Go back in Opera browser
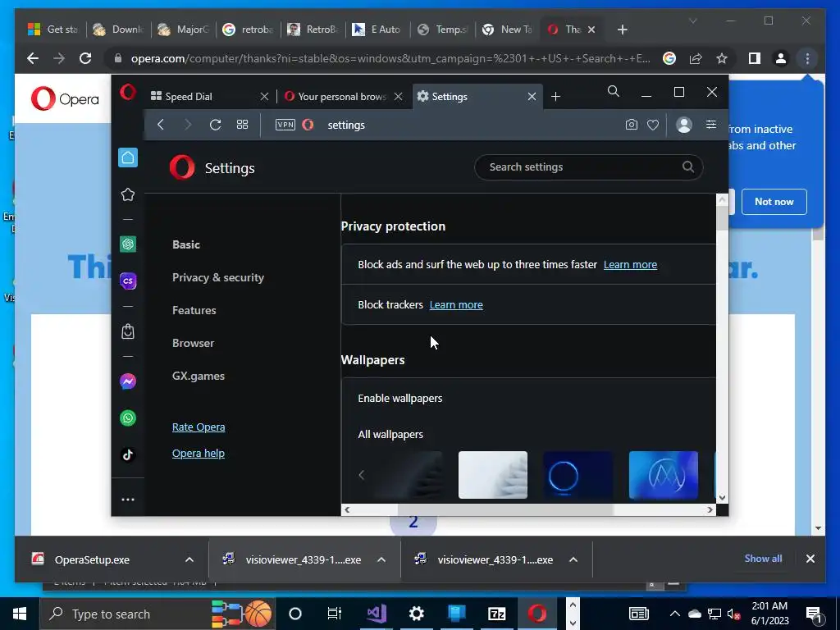 161,125
